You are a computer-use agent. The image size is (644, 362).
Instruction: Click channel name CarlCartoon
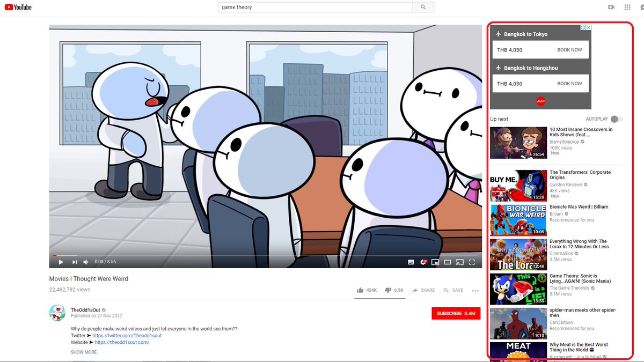(561, 323)
